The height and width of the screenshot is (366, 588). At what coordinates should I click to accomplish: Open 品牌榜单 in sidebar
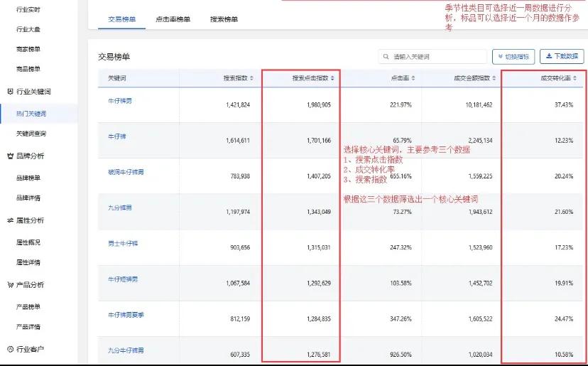[x=28, y=178]
